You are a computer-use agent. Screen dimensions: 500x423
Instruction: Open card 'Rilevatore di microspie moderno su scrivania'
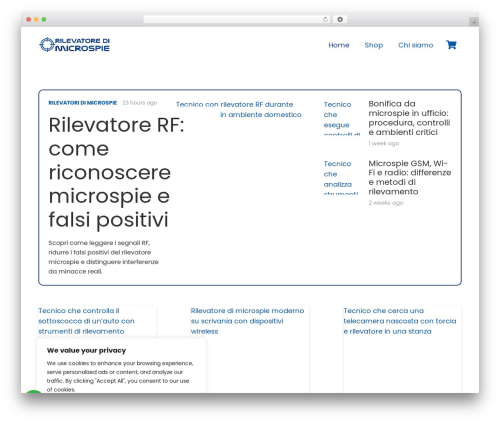coord(247,321)
